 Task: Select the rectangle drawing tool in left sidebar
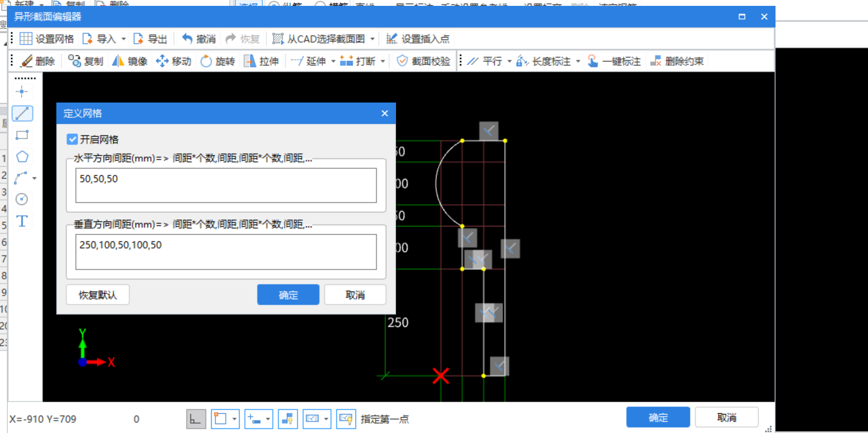[x=22, y=135]
